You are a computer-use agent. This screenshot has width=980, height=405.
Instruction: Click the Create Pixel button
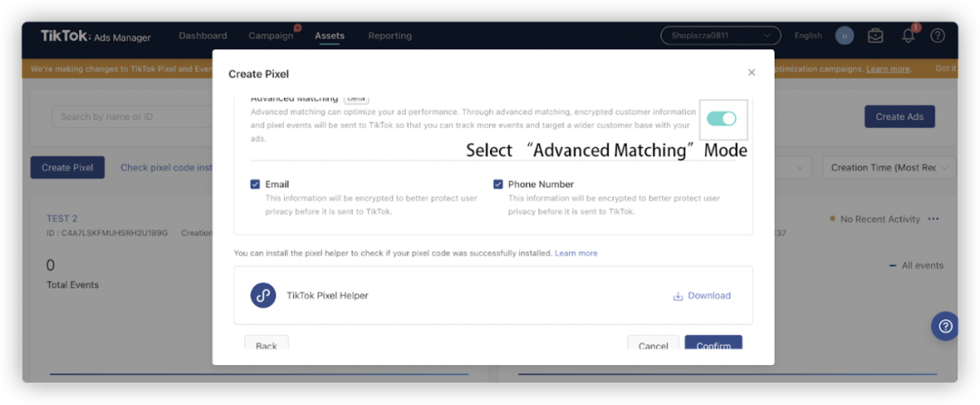[67, 167]
